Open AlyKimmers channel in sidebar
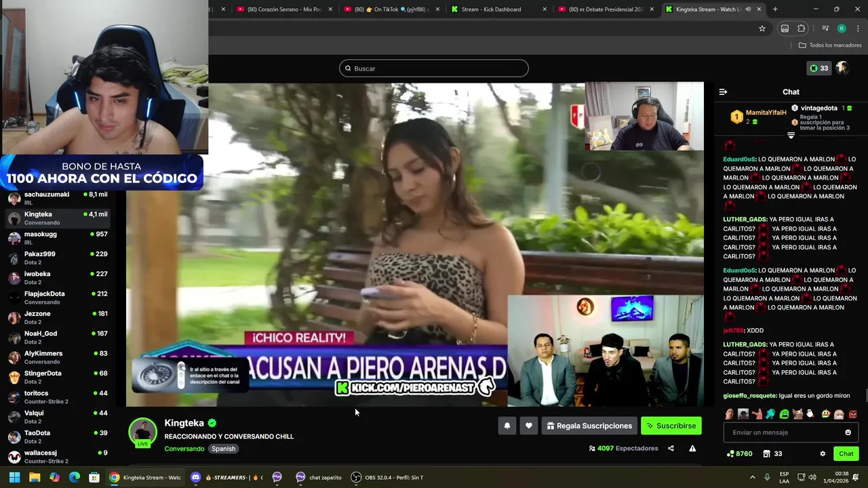868x488 pixels. 58,357
